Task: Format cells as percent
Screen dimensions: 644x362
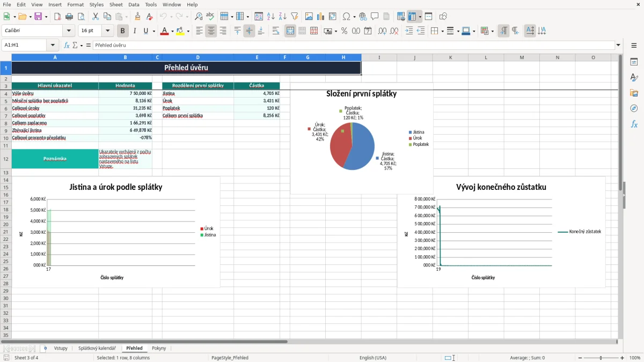Action: click(344, 31)
